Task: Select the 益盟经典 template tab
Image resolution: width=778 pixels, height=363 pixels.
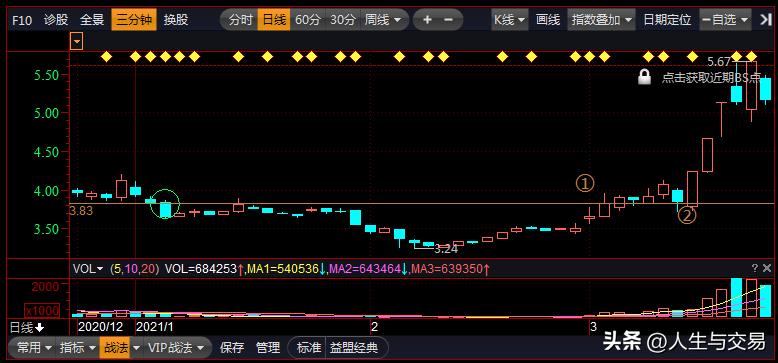Action: pyautogui.click(x=354, y=348)
